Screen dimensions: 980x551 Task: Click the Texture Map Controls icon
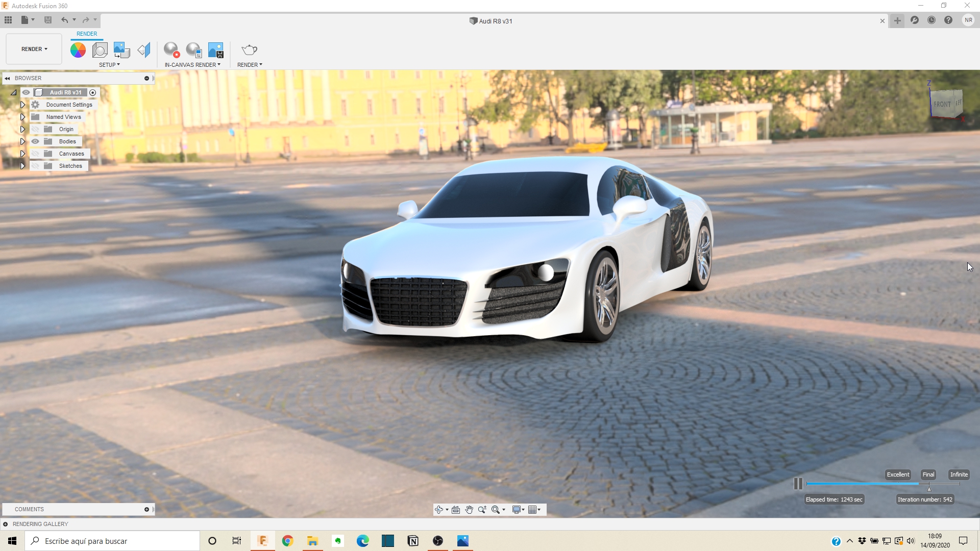(144, 50)
